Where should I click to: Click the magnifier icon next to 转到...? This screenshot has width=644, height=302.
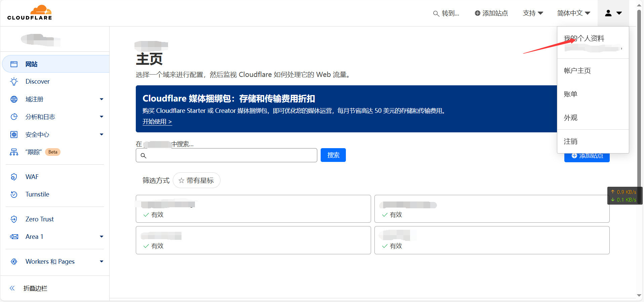pos(436,13)
